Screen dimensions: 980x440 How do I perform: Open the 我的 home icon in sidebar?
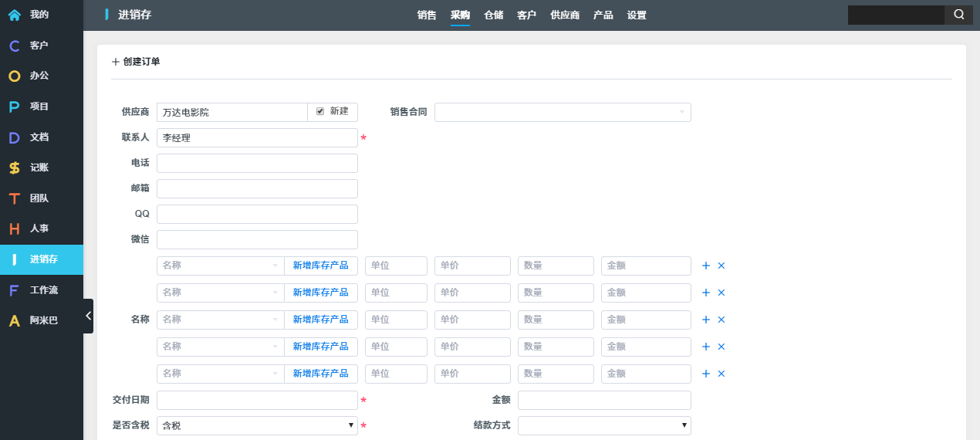14,15
